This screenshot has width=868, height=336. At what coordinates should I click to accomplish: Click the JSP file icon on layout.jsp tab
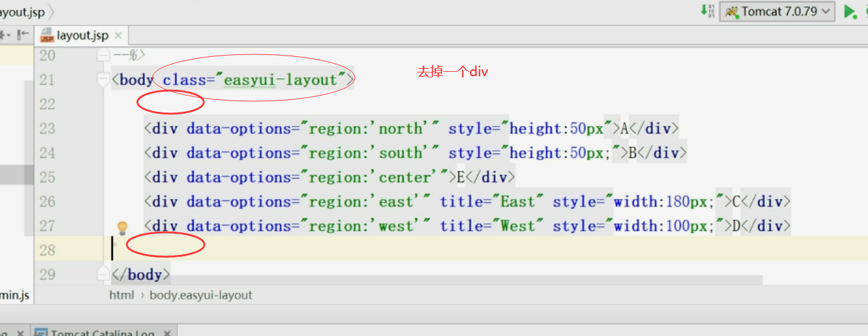tap(47, 36)
